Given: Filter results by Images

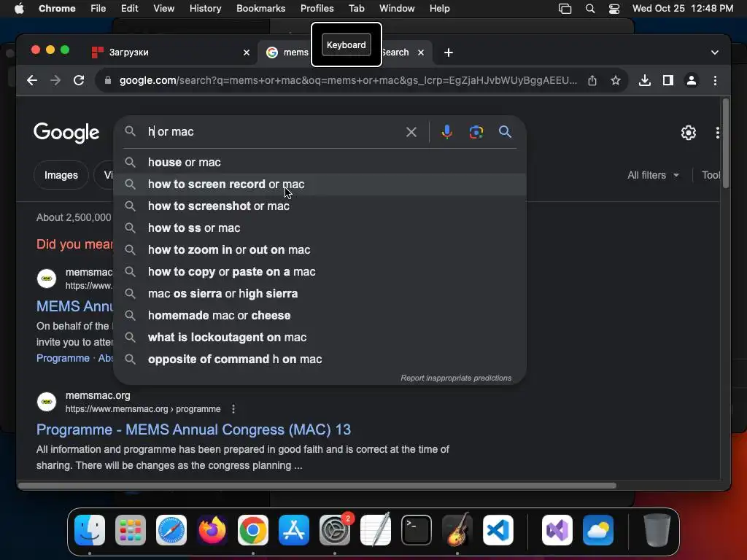Looking at the screenshot, I should [61, 175].
